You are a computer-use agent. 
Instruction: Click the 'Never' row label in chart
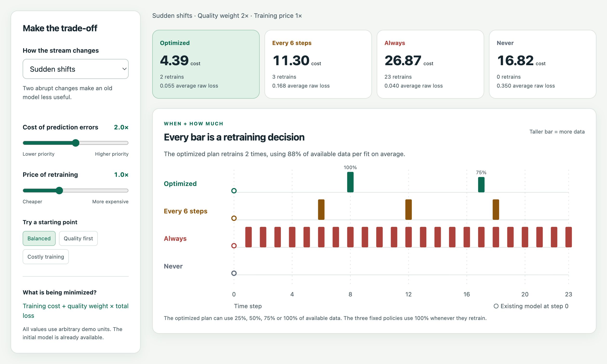[173, 266]
